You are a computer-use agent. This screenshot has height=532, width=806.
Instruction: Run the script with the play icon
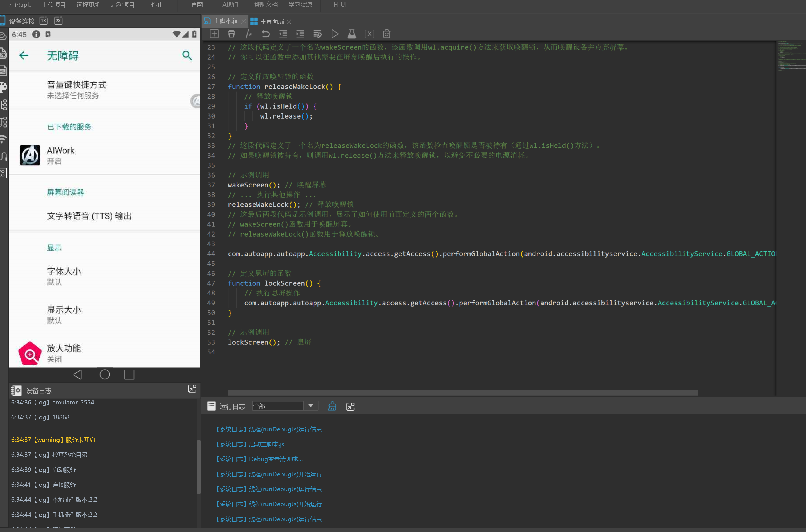[335, 34]
